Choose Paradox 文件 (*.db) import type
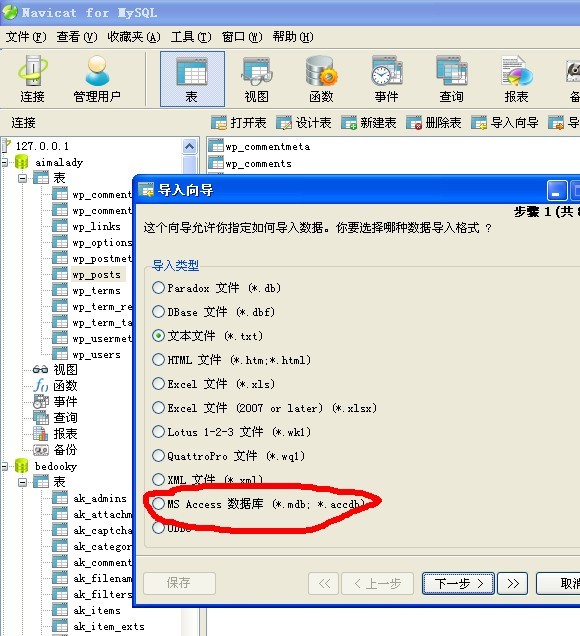Viewport: 580px width, 636px height. [216, 288]
